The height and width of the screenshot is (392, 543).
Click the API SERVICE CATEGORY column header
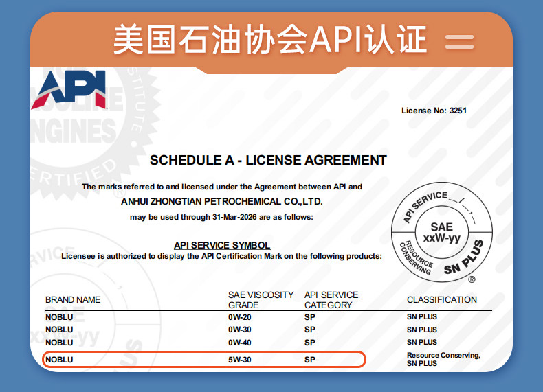331,300
